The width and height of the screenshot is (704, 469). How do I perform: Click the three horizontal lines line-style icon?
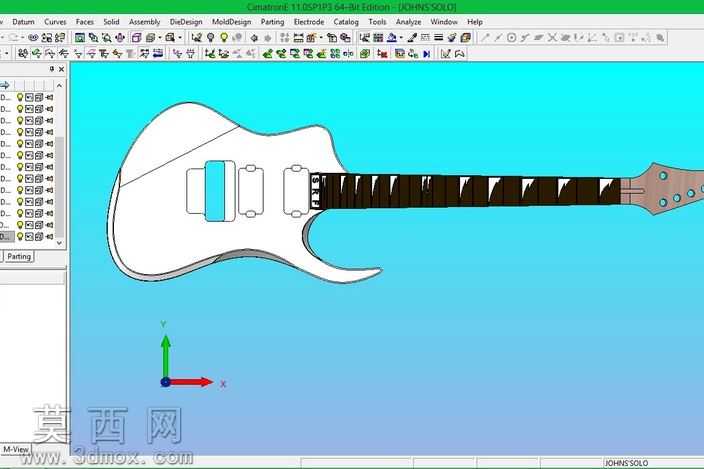coord(439,38)
